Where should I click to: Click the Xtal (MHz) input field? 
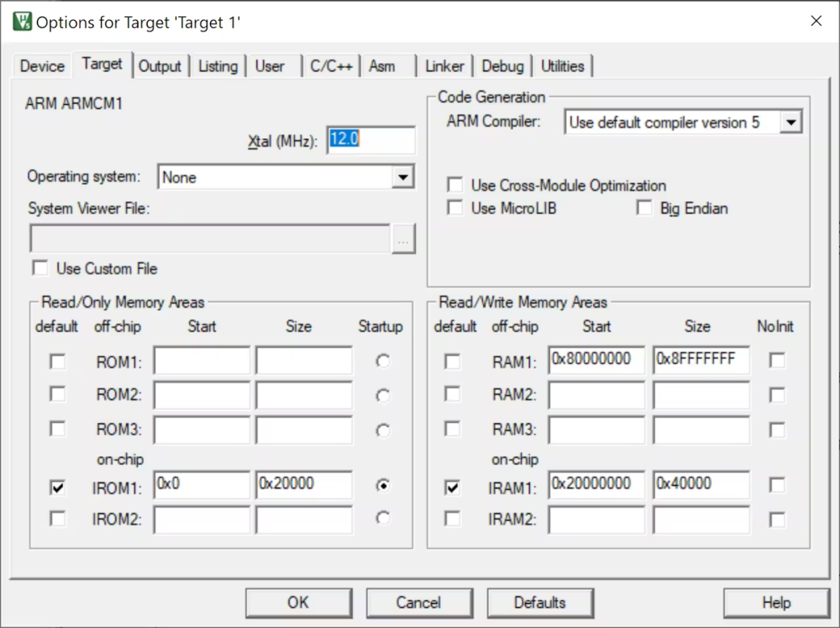pyautogui.click(x=371, y=140)
